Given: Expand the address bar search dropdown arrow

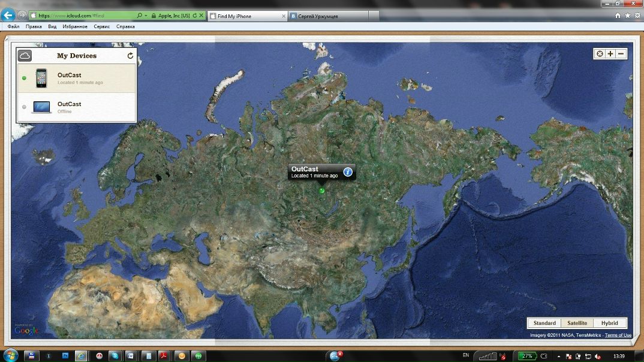Looking at the screenshot, I should 146,16.
